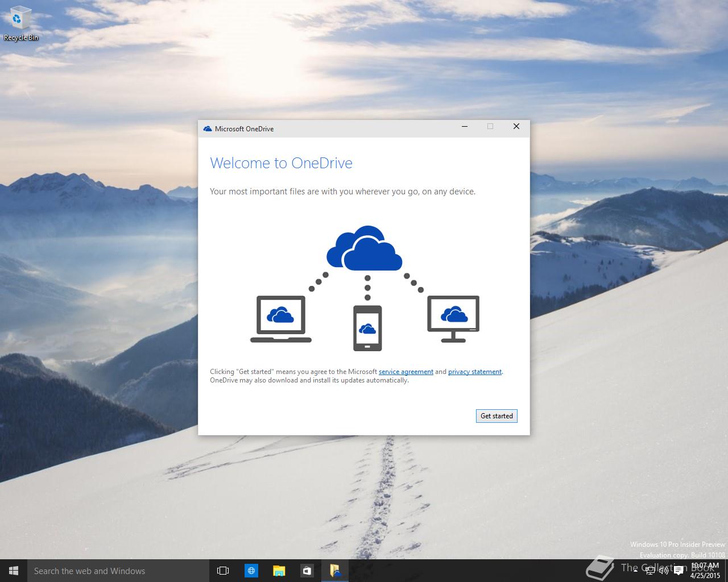Click the Get started button

coord(496,415)
